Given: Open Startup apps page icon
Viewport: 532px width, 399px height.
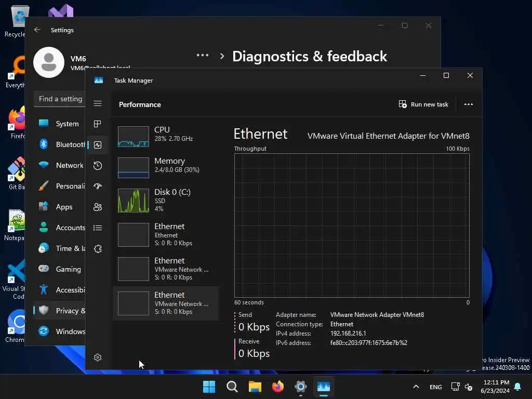Looking at the screenshot, I should pos(98,187).
